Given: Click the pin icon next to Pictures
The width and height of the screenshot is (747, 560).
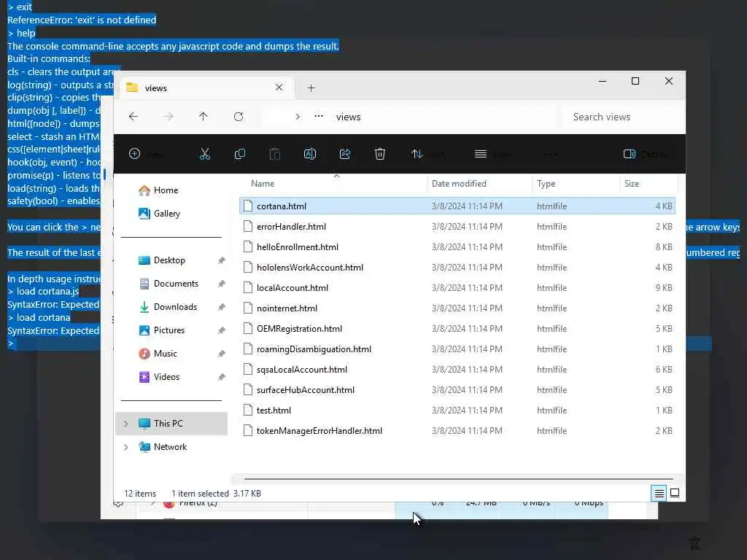Looking at the screenshot, I should (x=222, y=330).
